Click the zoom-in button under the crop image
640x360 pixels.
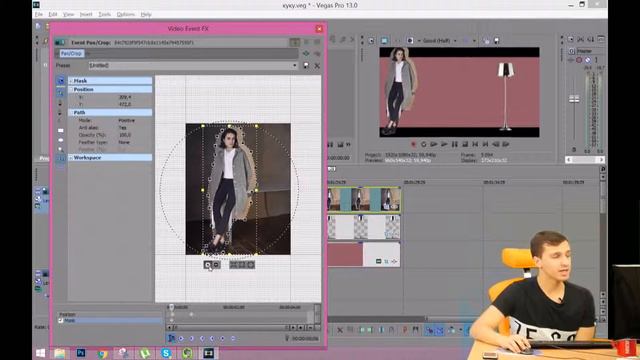(x=208, y=265)
